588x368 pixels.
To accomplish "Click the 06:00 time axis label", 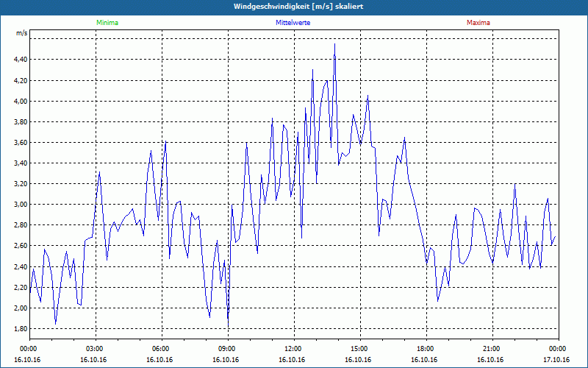I will 162,349.
